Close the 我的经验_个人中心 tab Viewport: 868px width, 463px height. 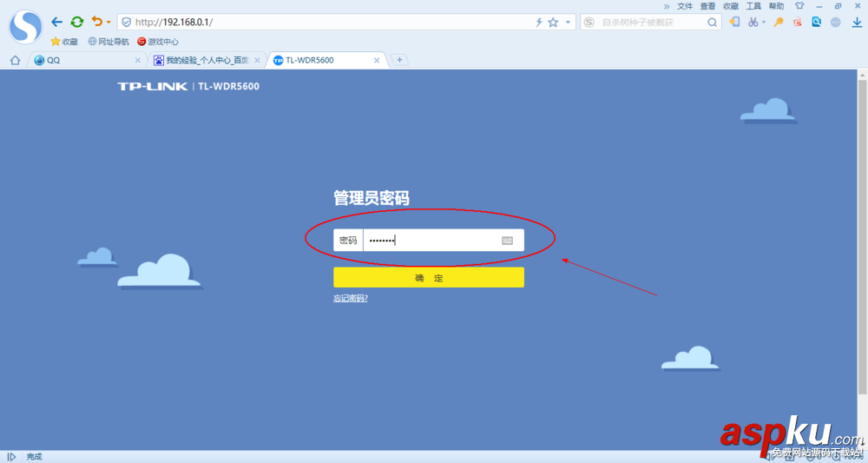tap(258, 60)
